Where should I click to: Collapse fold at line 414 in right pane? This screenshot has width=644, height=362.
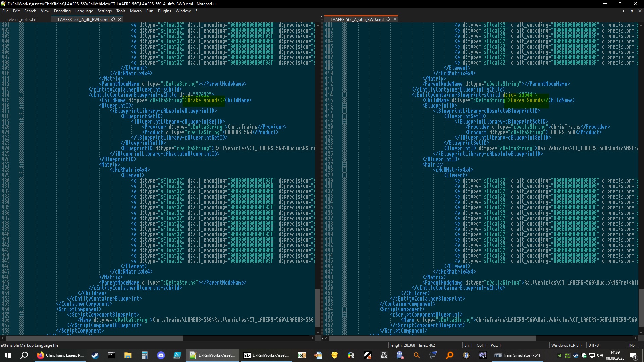[345, 95]
